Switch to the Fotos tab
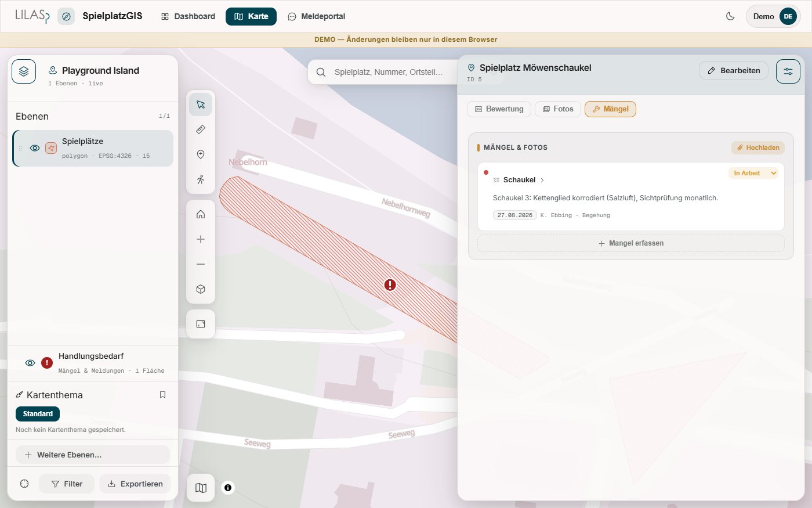This screenshot has height=508, width=812. tap(558, 109)
